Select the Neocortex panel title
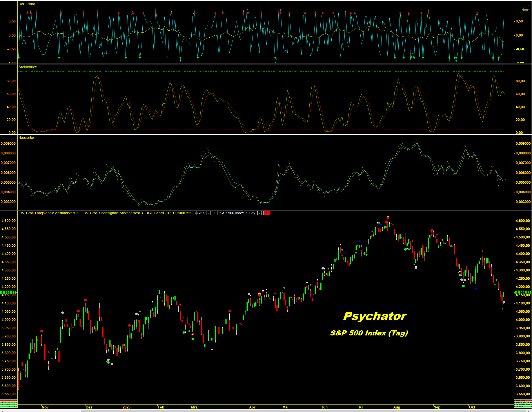532x412 pixels. pos(27,138)
